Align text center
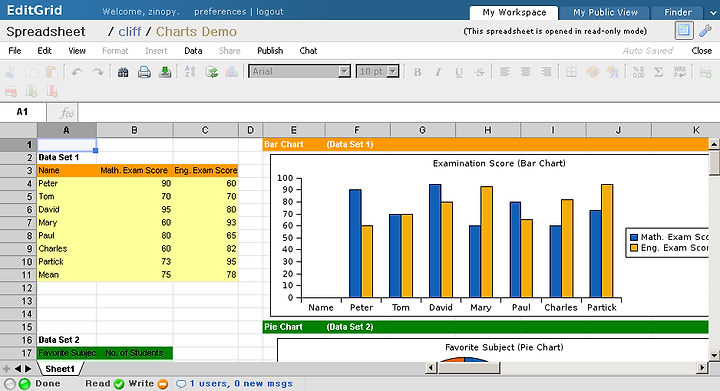The width and height of the screenshot is (720, 391). (x=525, y=72)
